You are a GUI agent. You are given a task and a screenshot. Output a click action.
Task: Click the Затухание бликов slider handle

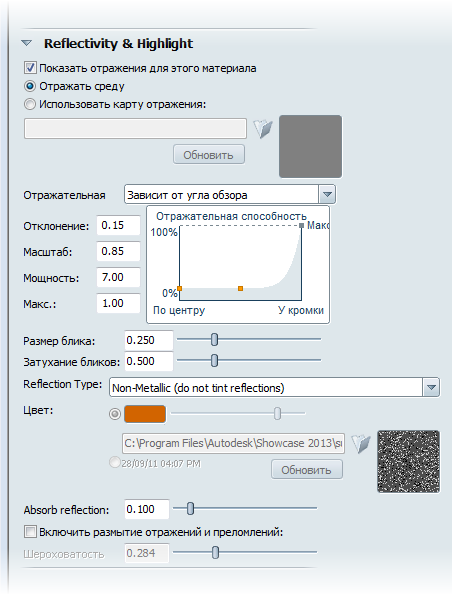click(214, 360)
